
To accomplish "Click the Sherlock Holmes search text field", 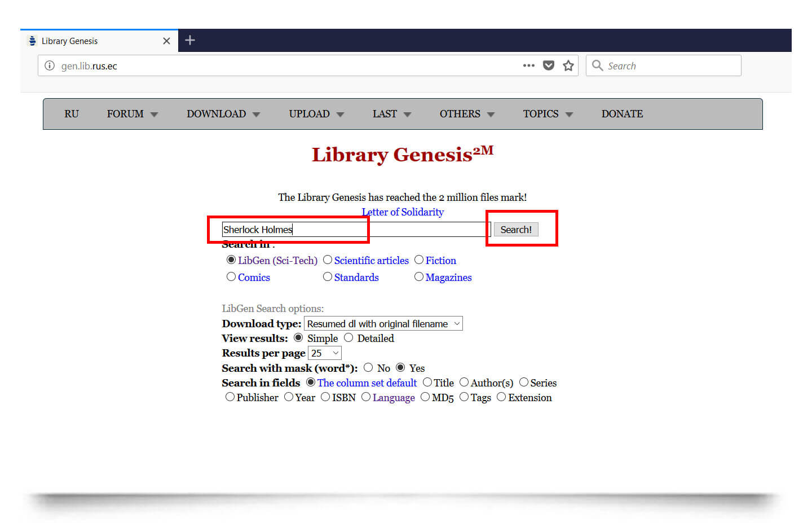I will 356,230.
